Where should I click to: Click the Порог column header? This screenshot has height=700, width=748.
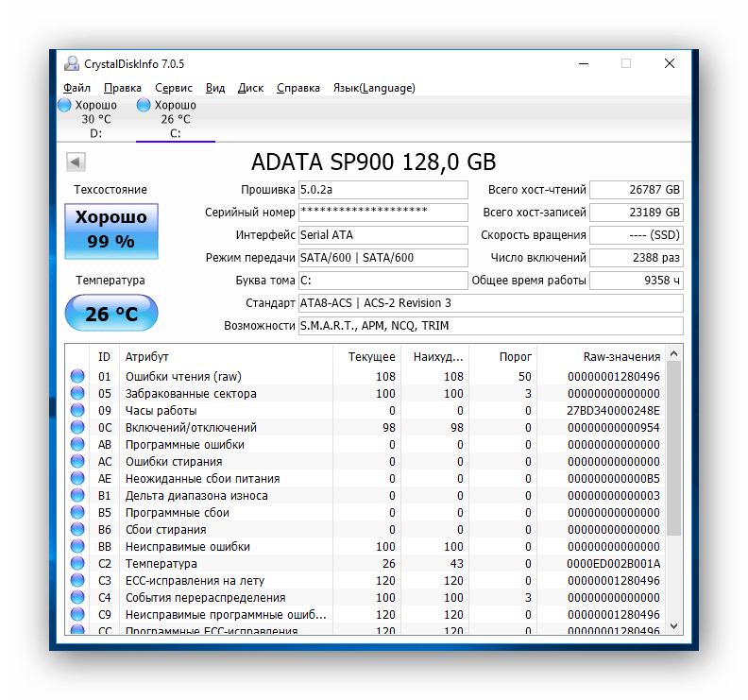(x=503, y=356)
